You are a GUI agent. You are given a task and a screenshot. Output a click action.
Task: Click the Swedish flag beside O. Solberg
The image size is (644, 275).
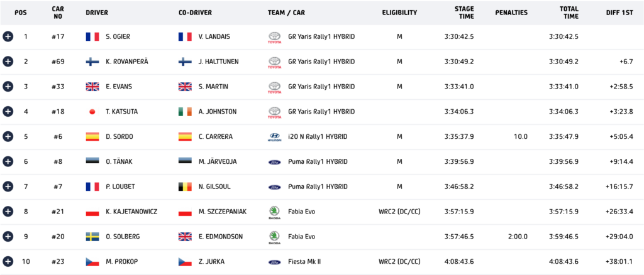coord(92,237)
